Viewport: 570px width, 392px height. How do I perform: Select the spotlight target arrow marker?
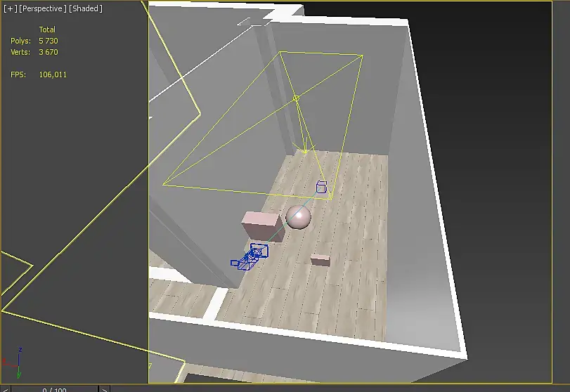click(304, 146)
